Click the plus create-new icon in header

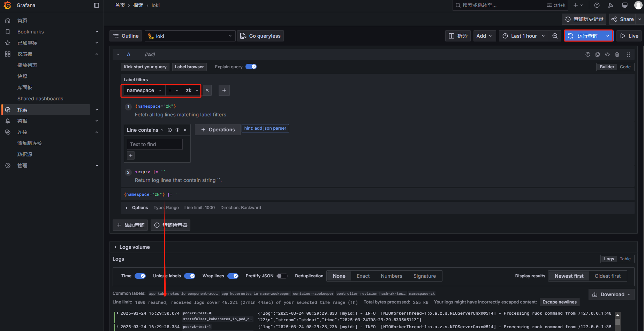578,5
